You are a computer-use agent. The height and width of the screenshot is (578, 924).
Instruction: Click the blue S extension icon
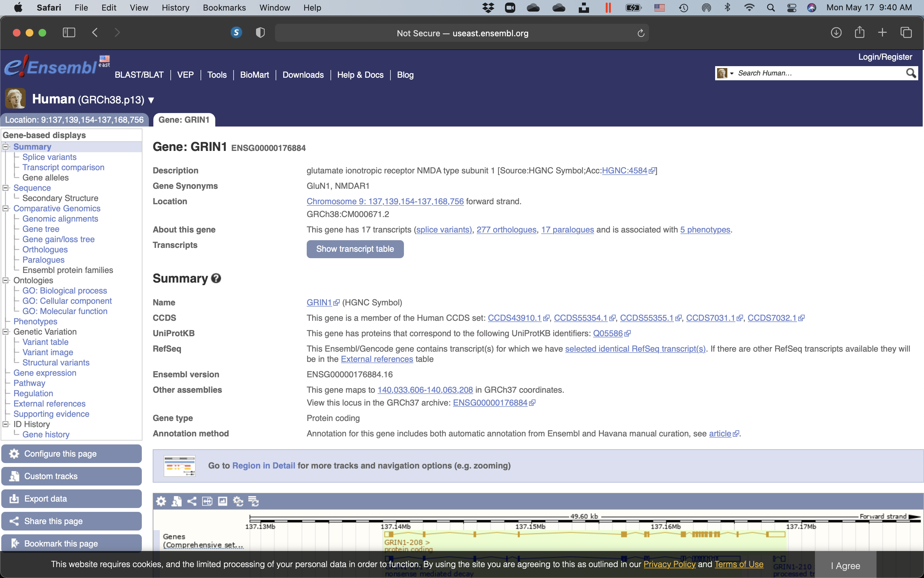pos(236,32)
